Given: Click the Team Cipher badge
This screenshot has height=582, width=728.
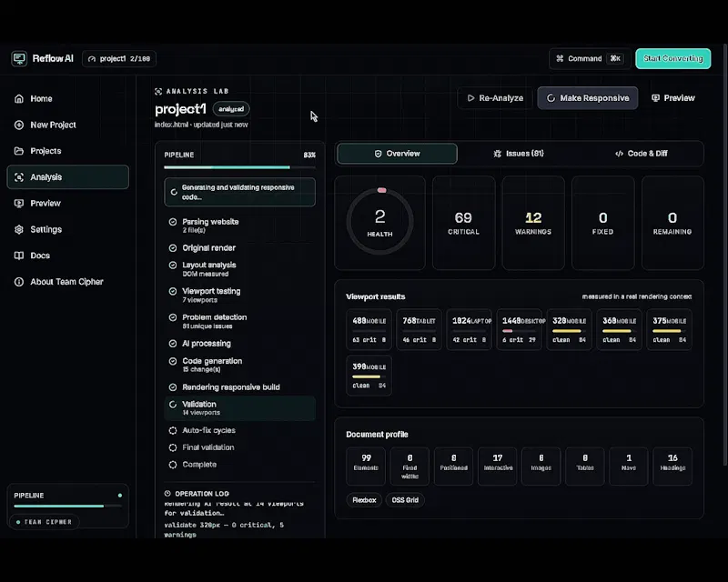Looking at the screenshot, I should coord(45,522).
